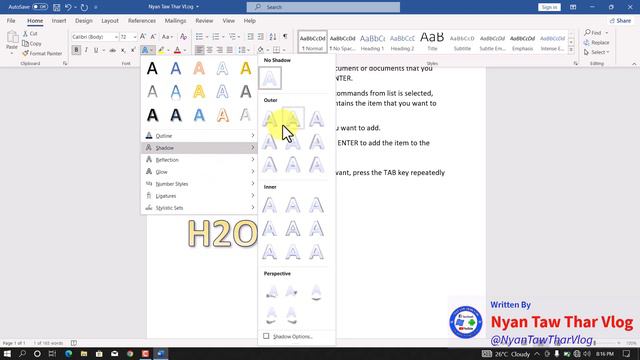Open the font name combo box

coord(95,37)
